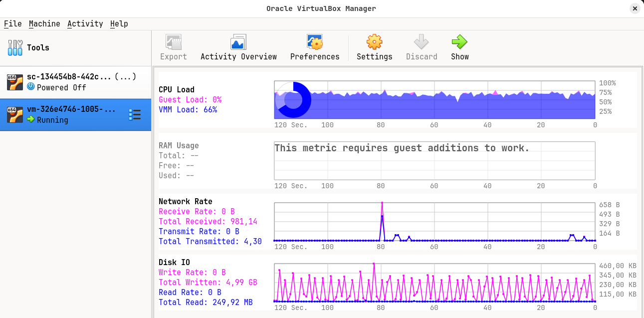Click the Settings button label

click(374, 56)
